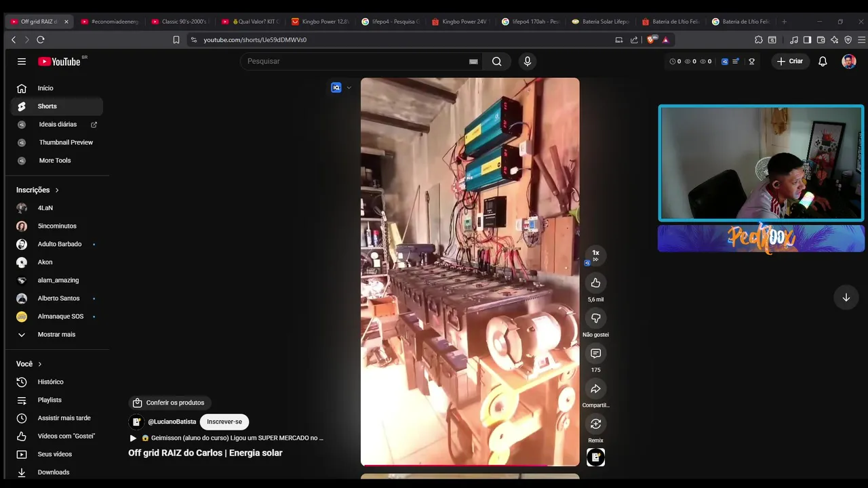This screenshot has width=868, height=488.
Task: Switch to the Classic 90's-2000's tab
Action: [179, 22]
